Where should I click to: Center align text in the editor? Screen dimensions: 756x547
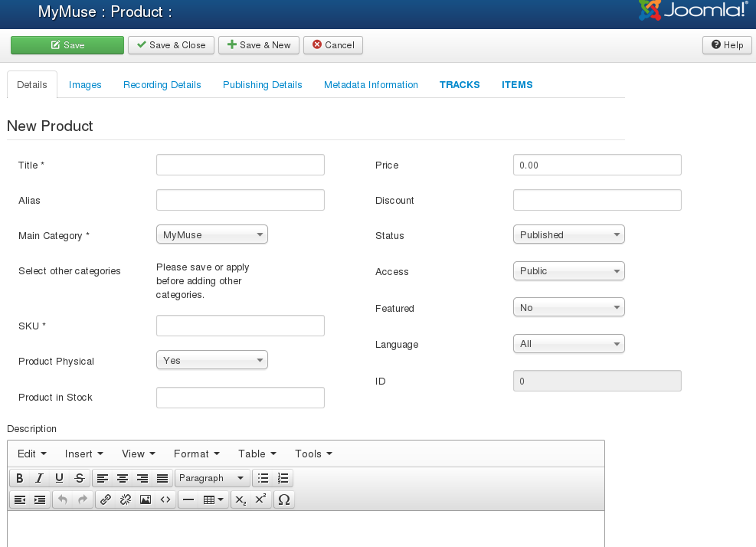pos(123,478)
